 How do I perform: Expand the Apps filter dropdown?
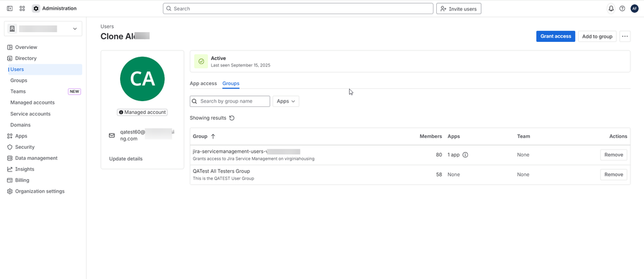(285, 101)
